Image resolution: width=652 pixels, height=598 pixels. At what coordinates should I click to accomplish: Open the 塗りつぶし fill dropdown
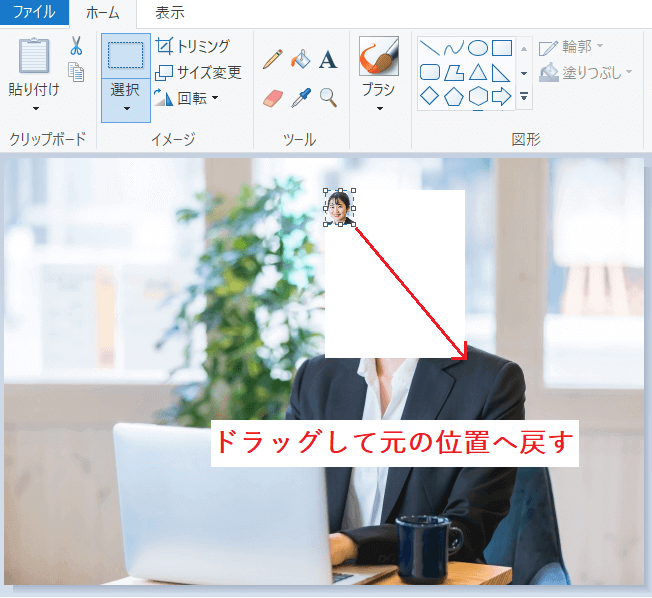tap(585, 73)
